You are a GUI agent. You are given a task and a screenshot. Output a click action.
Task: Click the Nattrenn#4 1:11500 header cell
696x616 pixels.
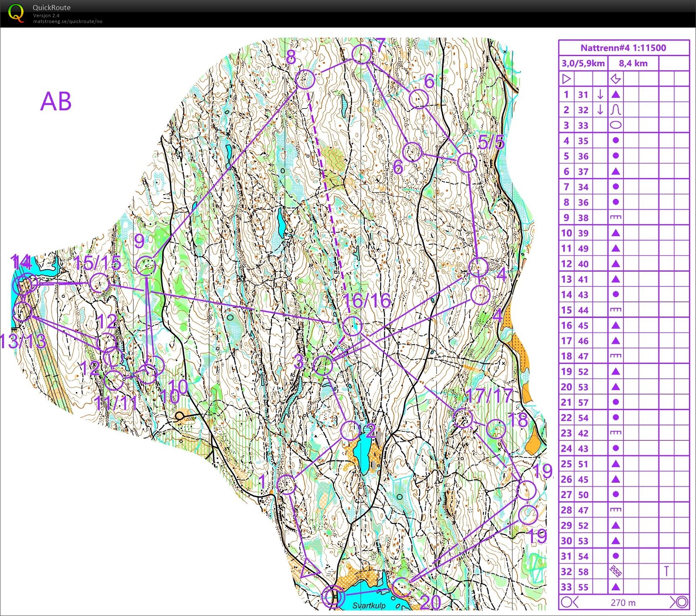[623, 48]
